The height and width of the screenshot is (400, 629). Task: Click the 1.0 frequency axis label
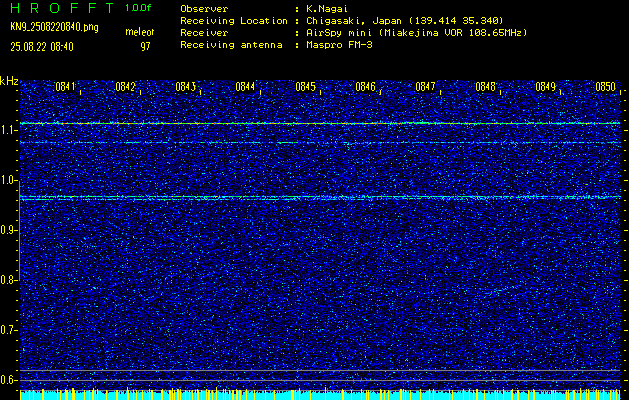[8, 181]
